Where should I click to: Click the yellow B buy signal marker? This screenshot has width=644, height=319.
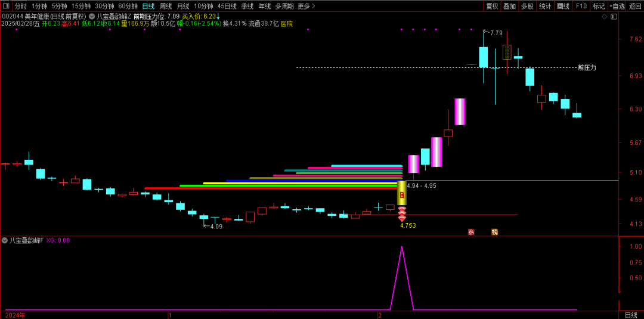coord(402,194)
